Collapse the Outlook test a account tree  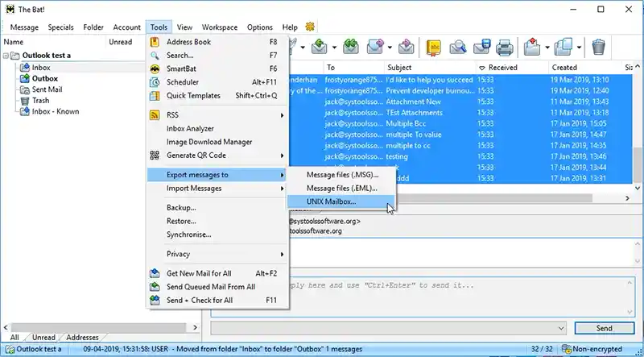(x=6, y=56)
